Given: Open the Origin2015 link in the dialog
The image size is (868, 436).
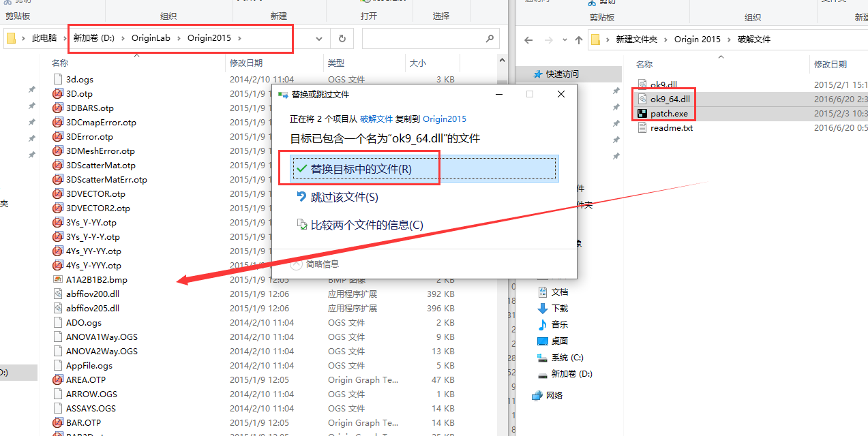Looking at the screenshot, I should 443,119.
